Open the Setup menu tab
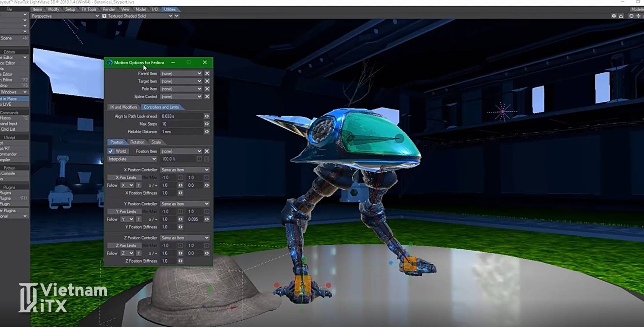644x327 pixels. [70, 9]
